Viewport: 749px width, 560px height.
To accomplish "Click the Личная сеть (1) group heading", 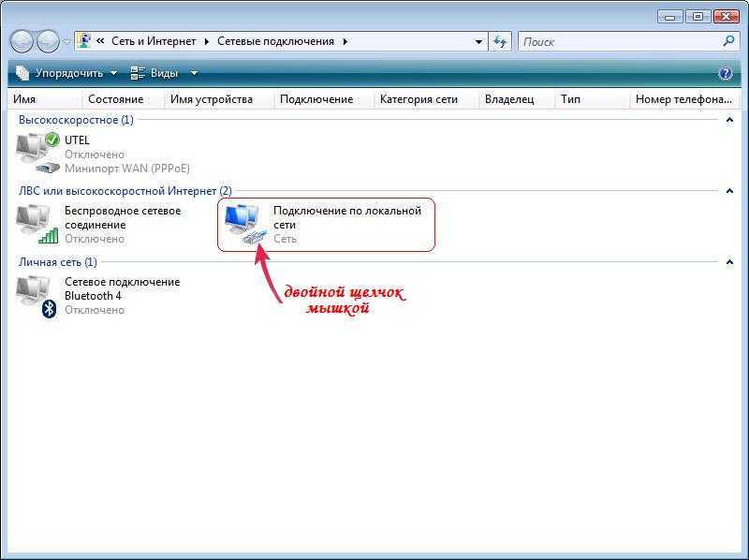I will 58,262.
